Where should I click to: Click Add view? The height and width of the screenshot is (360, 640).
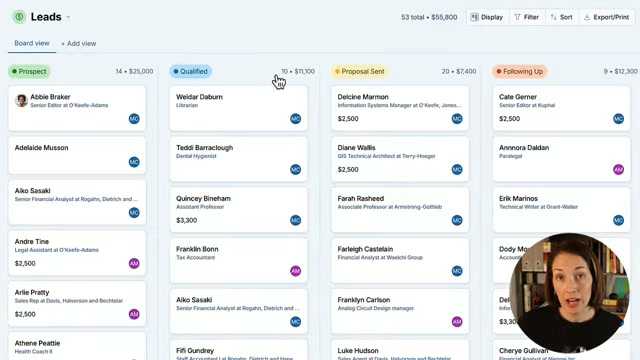pos(79,44)
